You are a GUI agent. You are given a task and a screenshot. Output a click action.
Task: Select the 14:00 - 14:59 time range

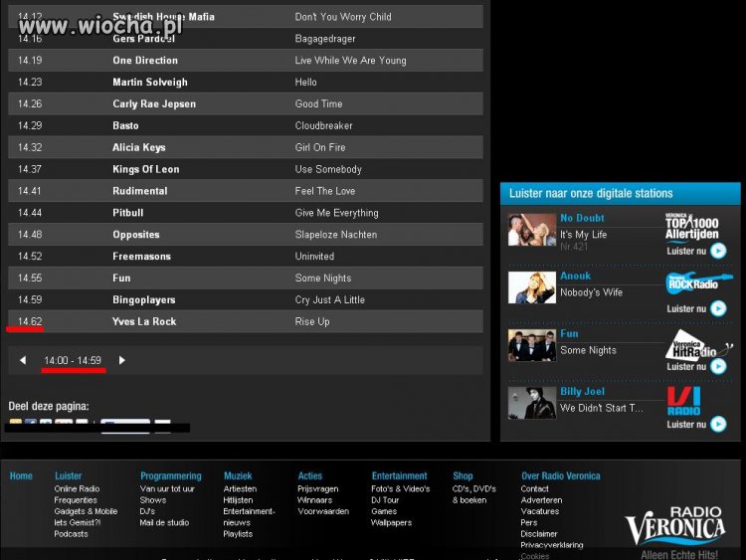pos(73,361)
